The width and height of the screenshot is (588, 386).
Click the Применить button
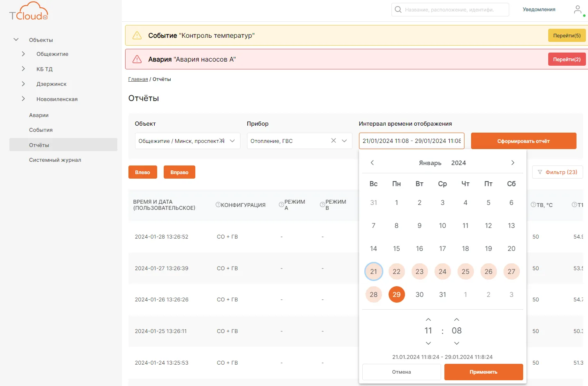pos(483,372)
